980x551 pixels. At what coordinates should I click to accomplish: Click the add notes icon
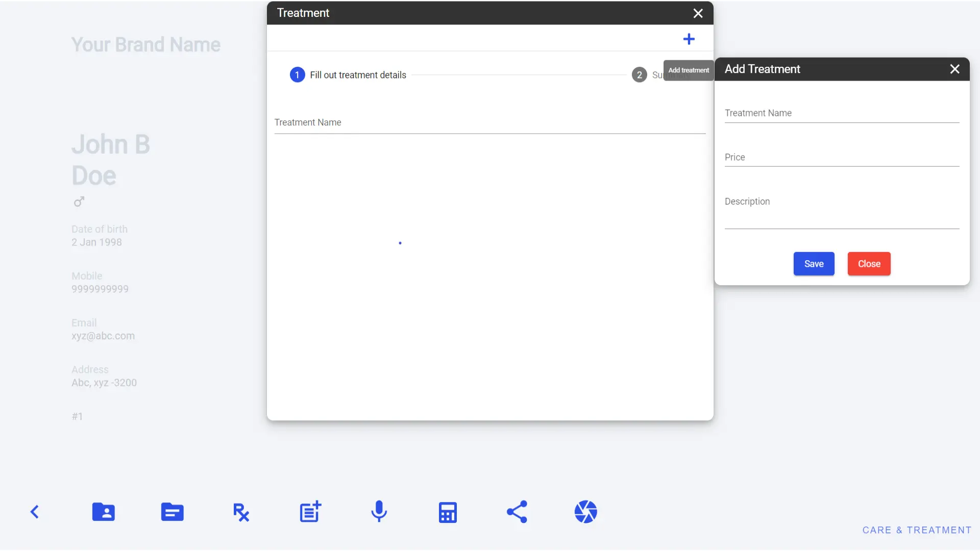pos(310,512)
